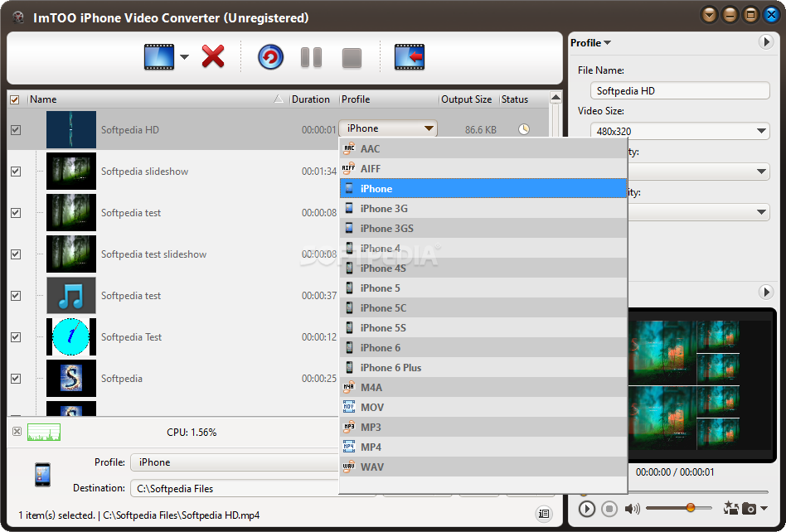The height and width of the screenshot is (532, 786).
Task: Pause the conversion
Action: 311,57
